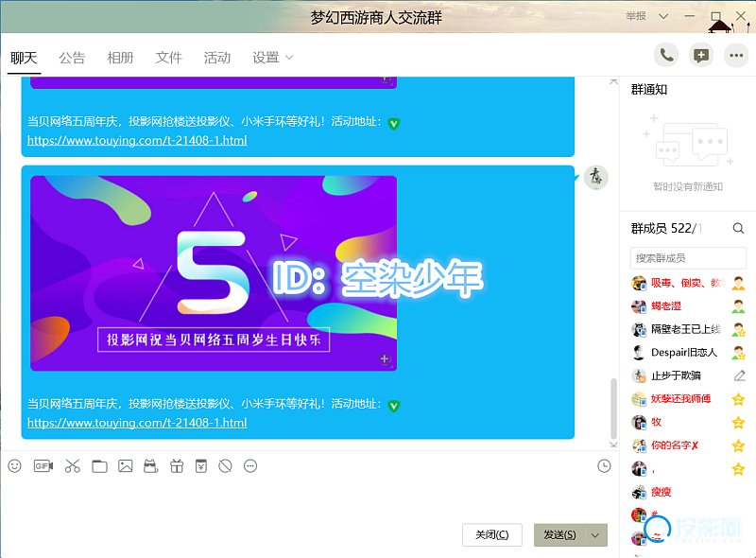Expand the title bar chevron next to 举报
This screenshot has width=756, height=558.
point(663,16)
